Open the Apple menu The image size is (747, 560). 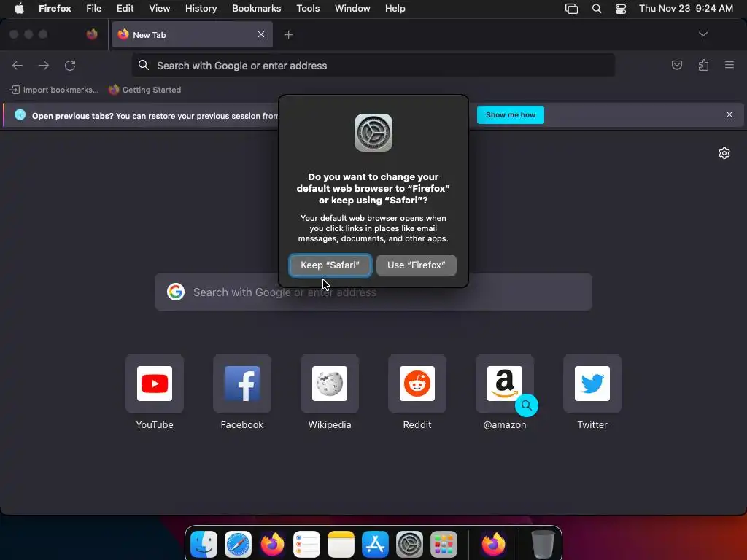pyautogui.click(x=19, y=9)
